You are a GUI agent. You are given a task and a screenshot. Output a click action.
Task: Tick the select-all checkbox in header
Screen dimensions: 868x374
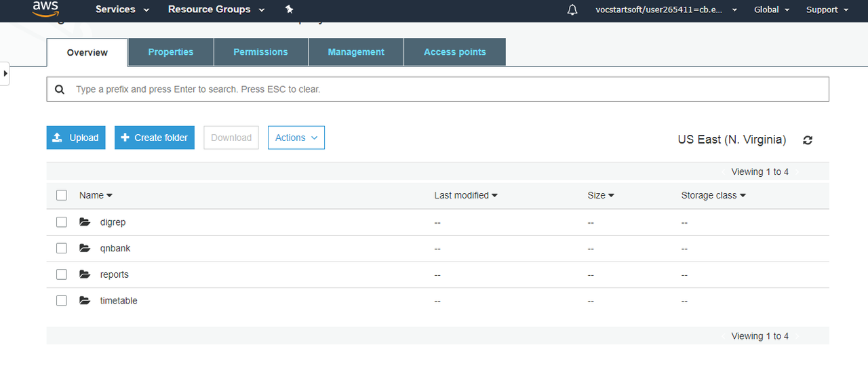coord(62,195)
